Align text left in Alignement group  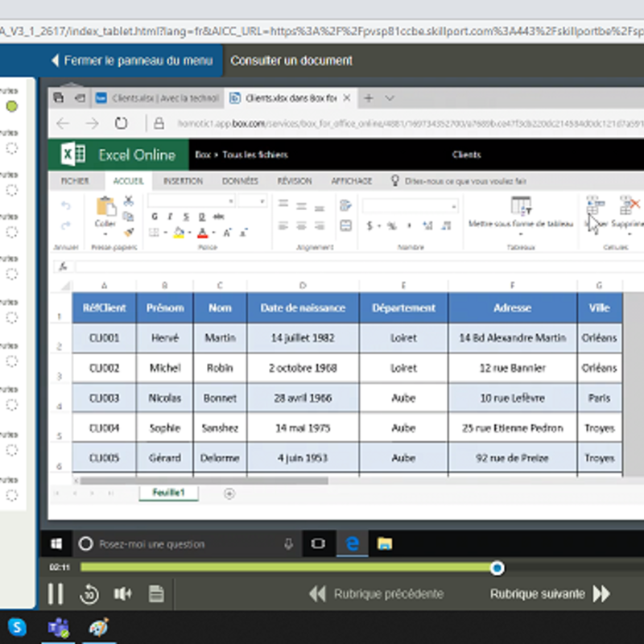pos(283,225)
